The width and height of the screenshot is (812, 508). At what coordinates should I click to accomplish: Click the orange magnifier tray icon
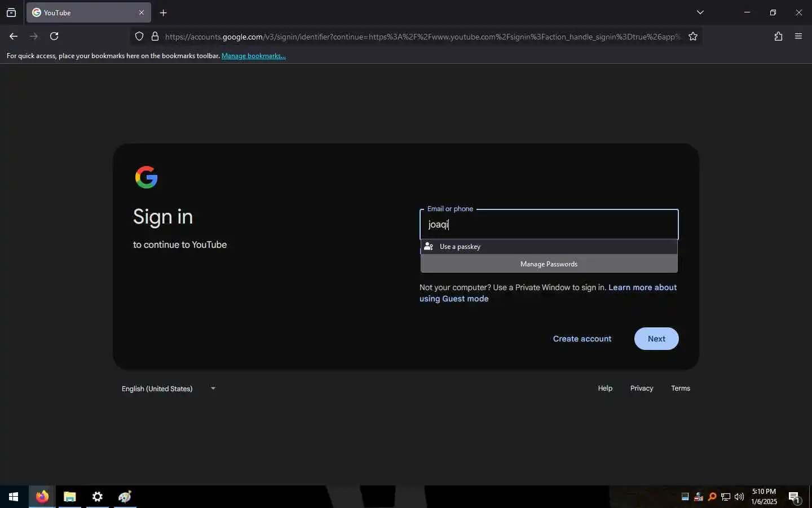click(712, 497)
